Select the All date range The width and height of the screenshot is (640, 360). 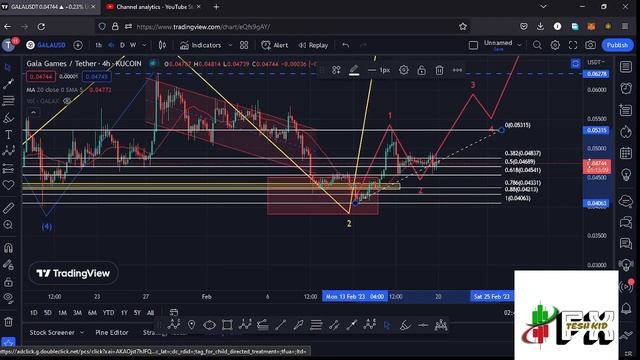click(x=151, y=313)
